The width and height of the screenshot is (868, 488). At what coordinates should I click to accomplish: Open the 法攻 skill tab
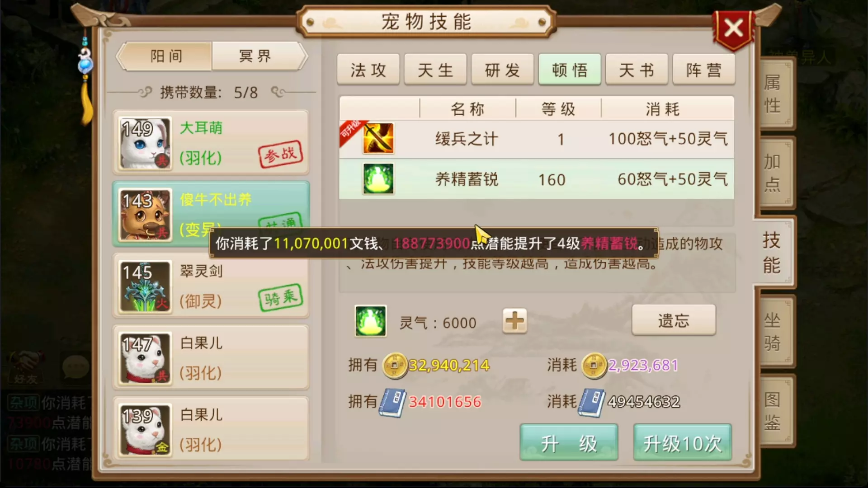point(368,70)
